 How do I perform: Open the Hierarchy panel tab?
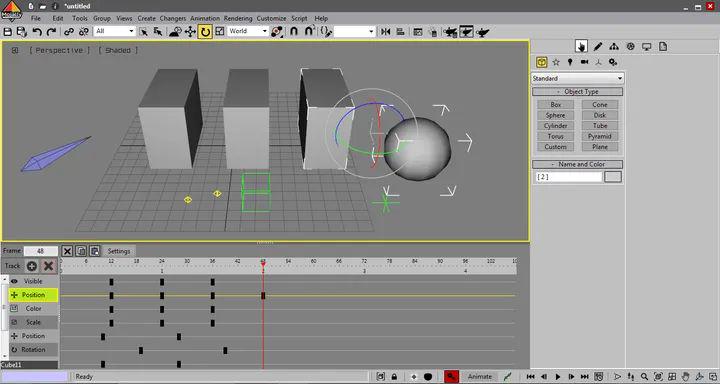click(614, 46)
